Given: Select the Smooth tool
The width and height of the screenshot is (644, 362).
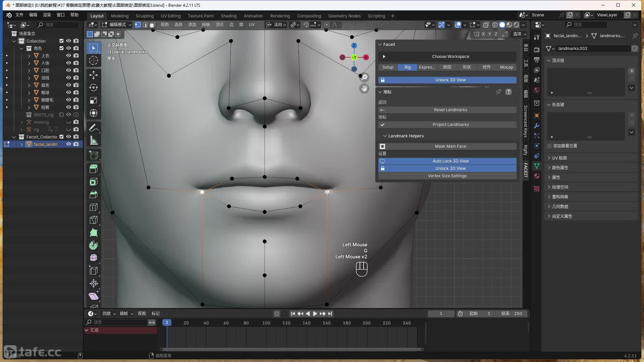Looking at the screenshot, I should pos(94,258).
